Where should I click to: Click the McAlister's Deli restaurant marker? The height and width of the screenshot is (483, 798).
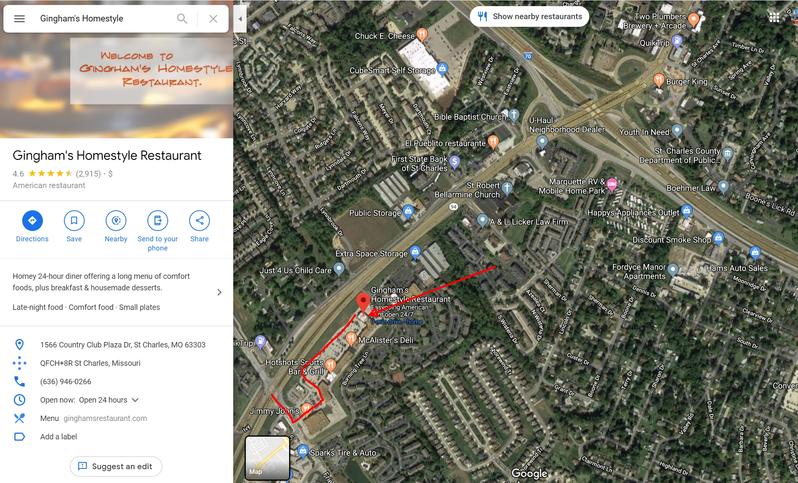pos(351,339)
